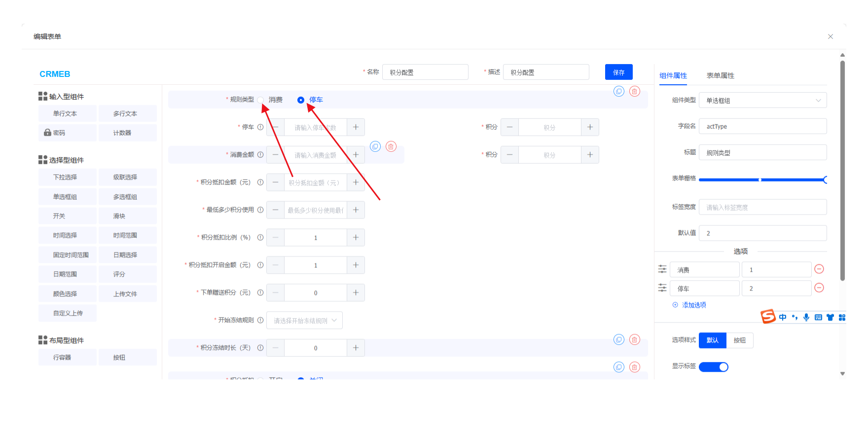Viewport: 868px width, 433px height.
Task: Delete the 积分冻结时长 field using the trash icon
Action: click(635, 339)
